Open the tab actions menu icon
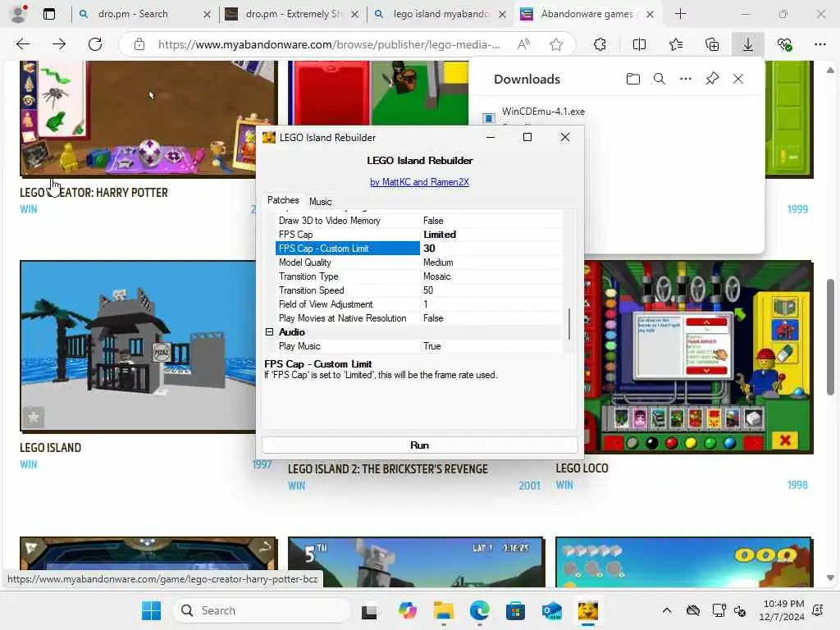The width and height of the screenshot is (840, 630). tap(49, 14)
